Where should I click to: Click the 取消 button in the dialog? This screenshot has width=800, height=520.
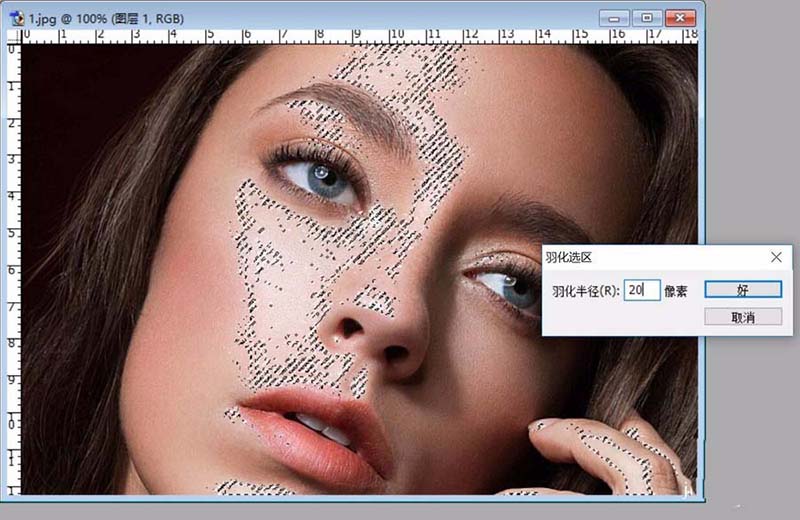pos(742,316)
